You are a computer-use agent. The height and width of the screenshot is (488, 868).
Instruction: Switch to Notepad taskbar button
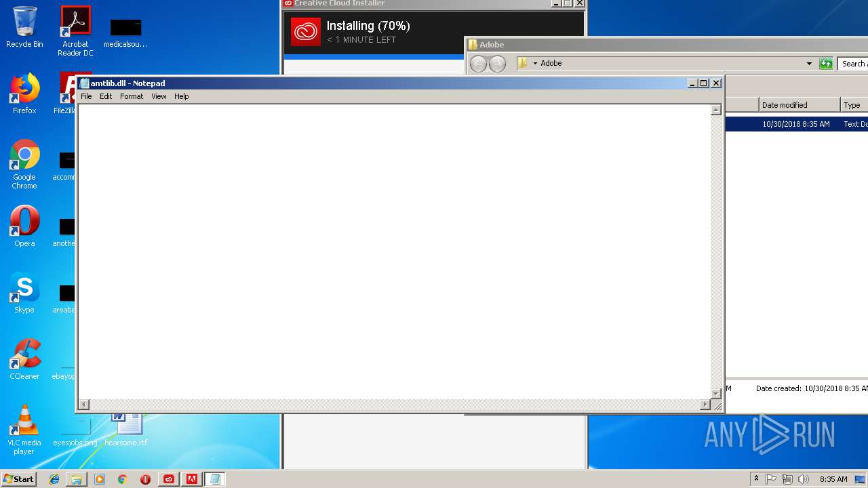click(x=215, y=479)
